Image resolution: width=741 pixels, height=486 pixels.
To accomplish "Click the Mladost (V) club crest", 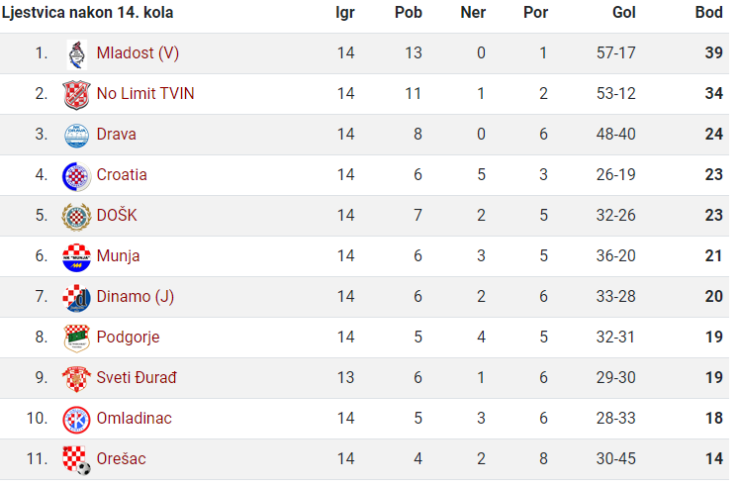I will click(77, 55).
